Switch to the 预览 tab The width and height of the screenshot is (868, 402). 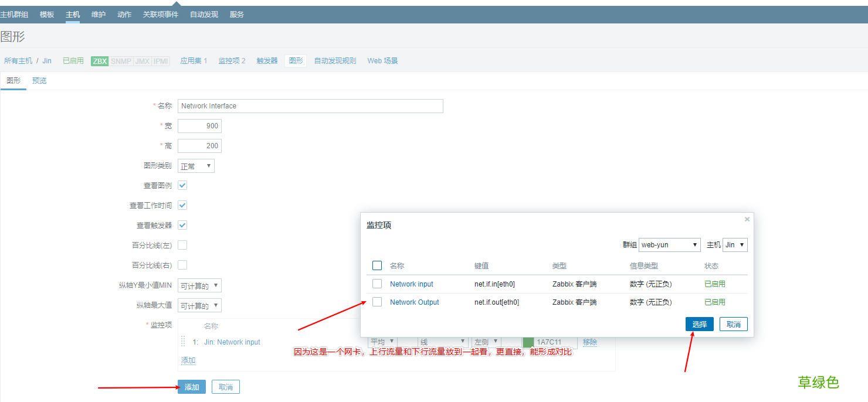(x=39, y=80)
